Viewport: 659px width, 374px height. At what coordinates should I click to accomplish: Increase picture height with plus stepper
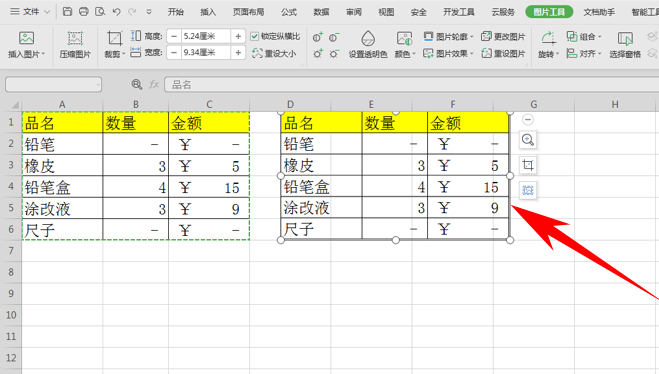point(238,37)
